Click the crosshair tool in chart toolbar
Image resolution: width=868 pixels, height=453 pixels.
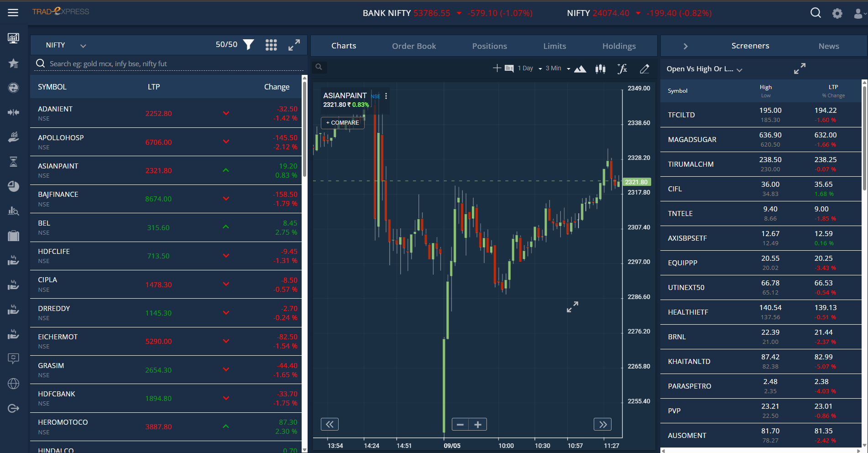pyautogui.click(x=497, y=68)
